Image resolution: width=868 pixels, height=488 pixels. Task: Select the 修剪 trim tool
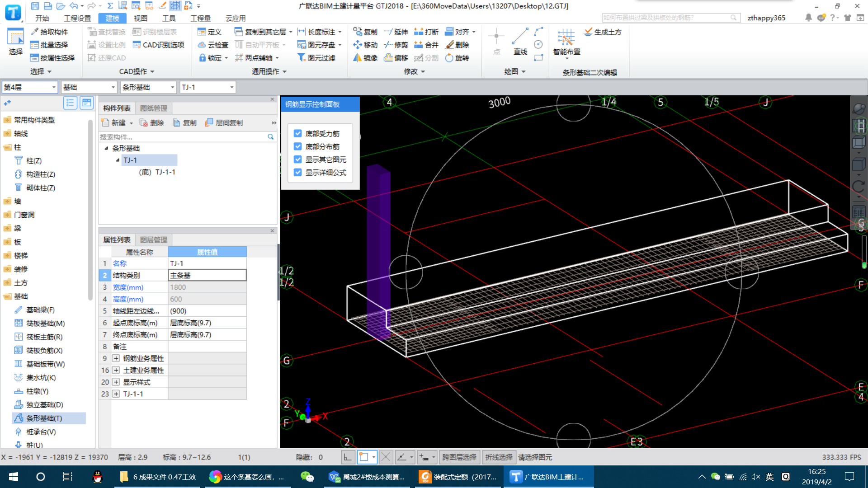396,45
